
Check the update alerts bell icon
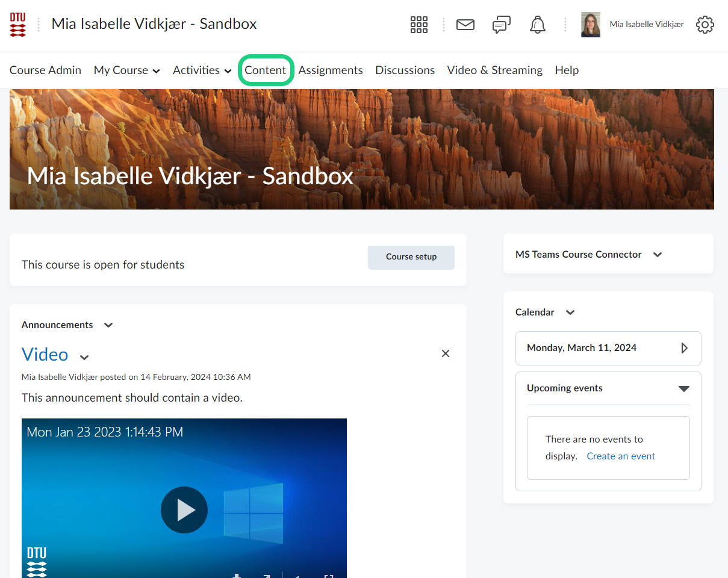(537, 25)
